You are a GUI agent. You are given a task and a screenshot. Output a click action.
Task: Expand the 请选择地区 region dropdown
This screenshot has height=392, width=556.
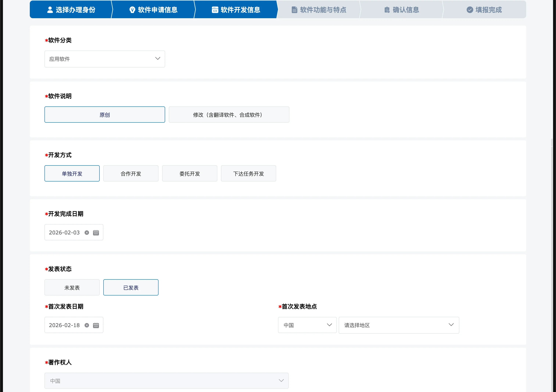click(399, 325)
